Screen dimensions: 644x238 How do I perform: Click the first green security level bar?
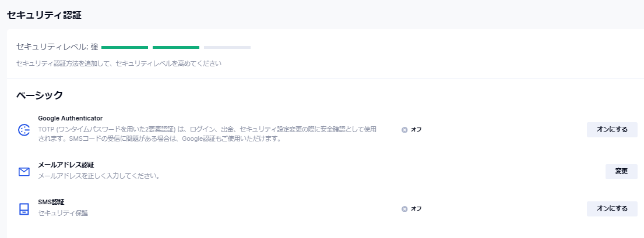point(125,47)
